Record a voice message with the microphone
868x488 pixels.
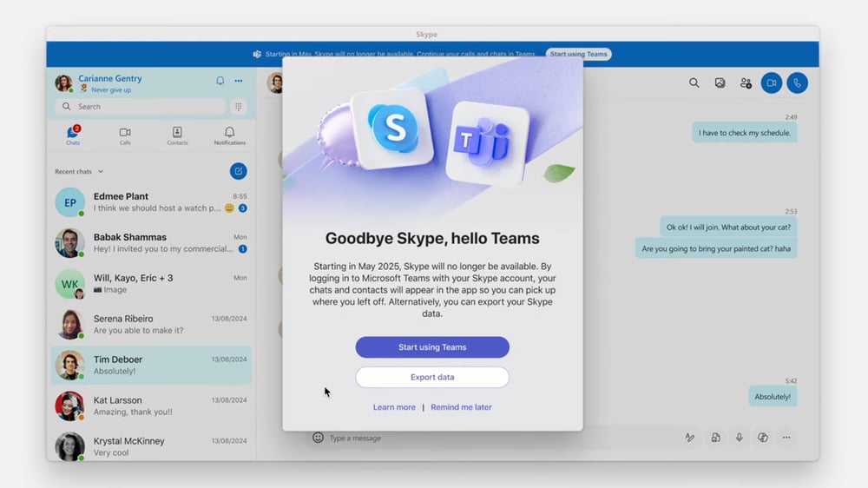[x=739, y=438]
